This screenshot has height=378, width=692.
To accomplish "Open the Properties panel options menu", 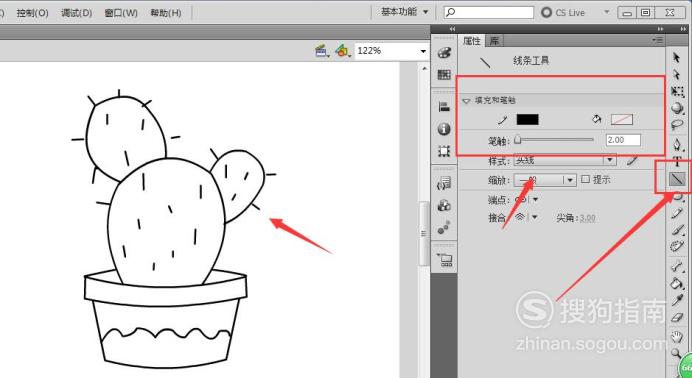I will coord(658,40).
